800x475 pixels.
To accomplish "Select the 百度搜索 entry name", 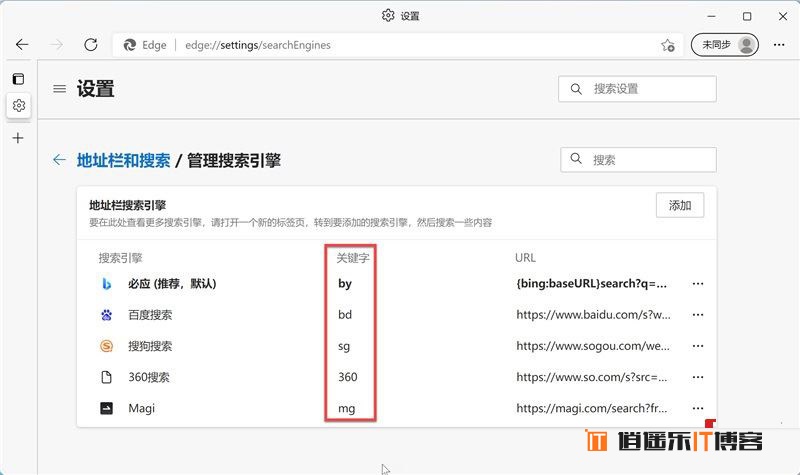I will pos(150,315).
